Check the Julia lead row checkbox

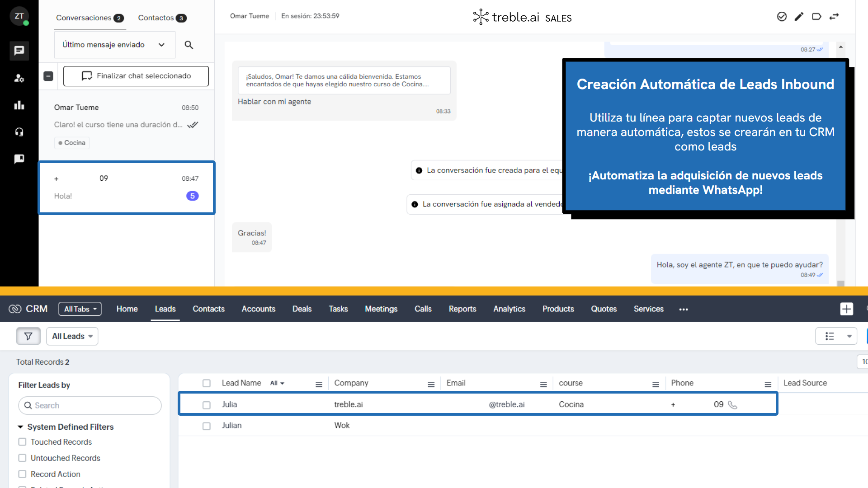point(207,405)
